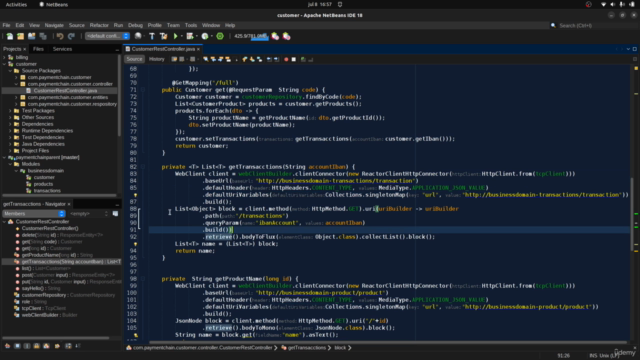Click the yellow hint lightbulb on line 86
Image resolution: width=640 pixels, height=360 pixels.
(136, 195)
